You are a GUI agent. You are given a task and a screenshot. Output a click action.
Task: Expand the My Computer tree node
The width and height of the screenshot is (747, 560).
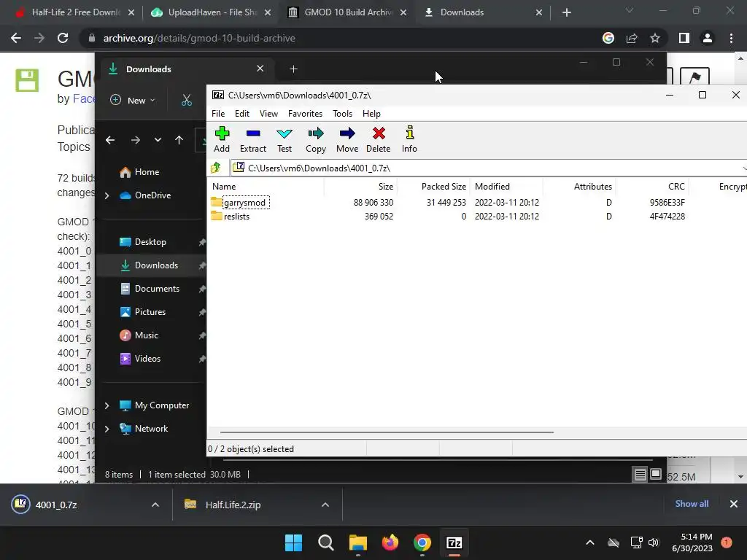coord(107,405)
